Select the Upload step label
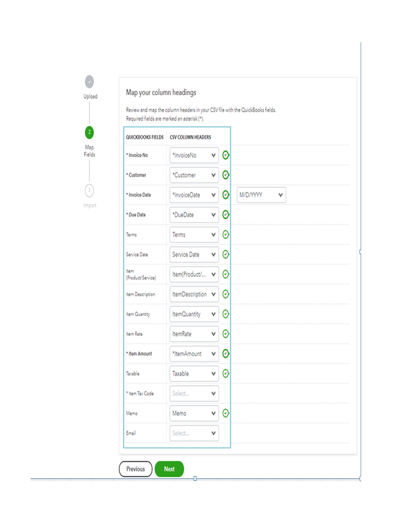399x532 pixels. pos(90,96)
